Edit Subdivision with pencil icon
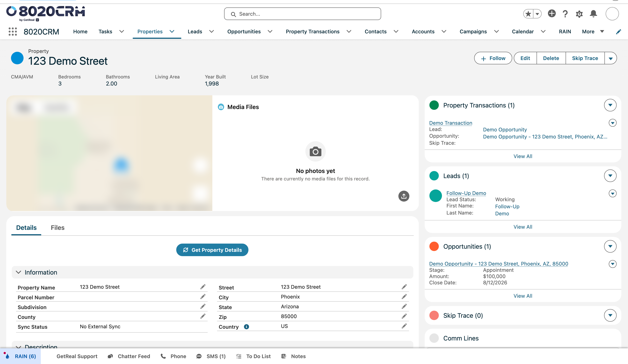 tap(203, 306)
